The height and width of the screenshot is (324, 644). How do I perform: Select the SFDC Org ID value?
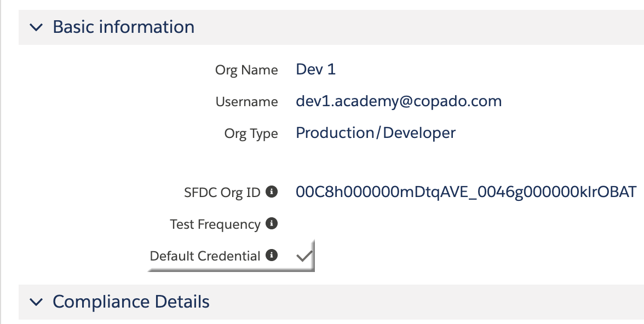click(466, 192)
